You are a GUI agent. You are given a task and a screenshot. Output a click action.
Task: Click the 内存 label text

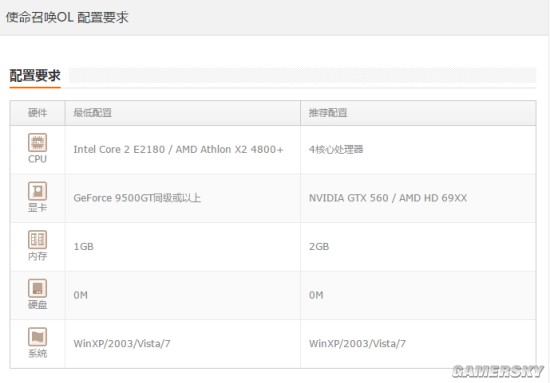[x=37, y=256]
